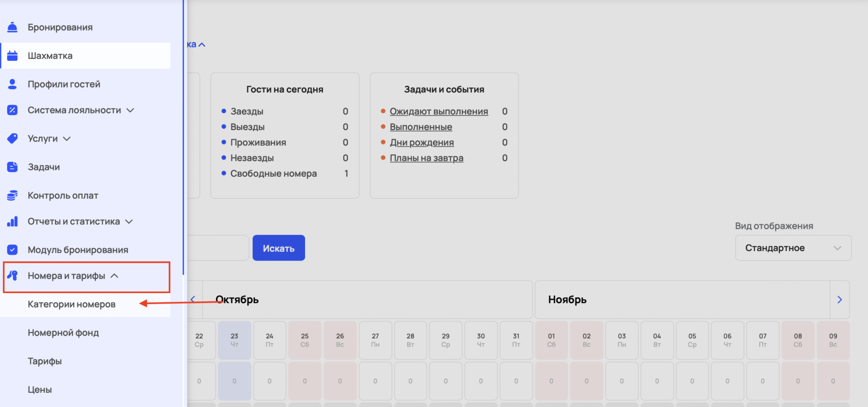Click the document icon beside Задачи

pos(12,167)
